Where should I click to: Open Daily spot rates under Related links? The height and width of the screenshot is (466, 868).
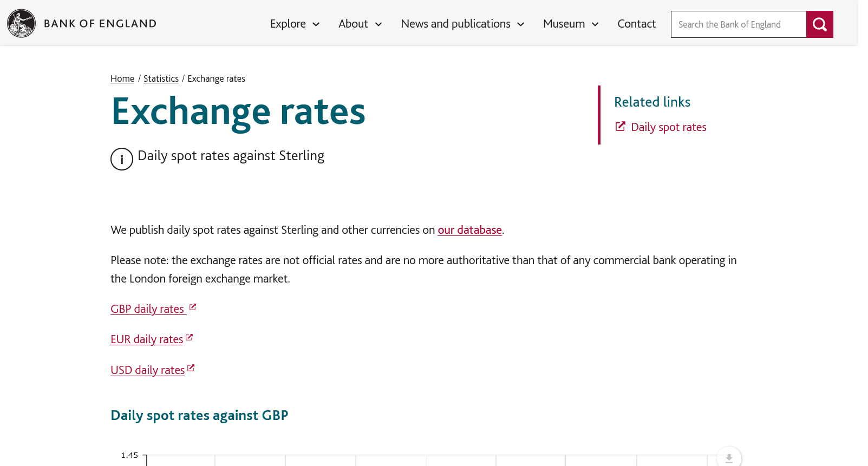coord(668,127)
